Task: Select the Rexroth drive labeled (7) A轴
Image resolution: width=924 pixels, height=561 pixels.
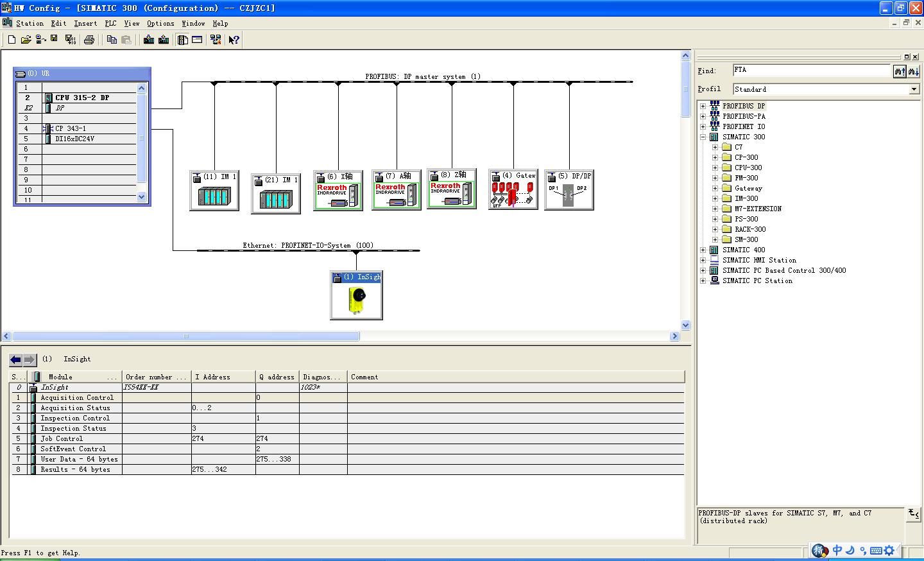Action: (x=397, y=189)
